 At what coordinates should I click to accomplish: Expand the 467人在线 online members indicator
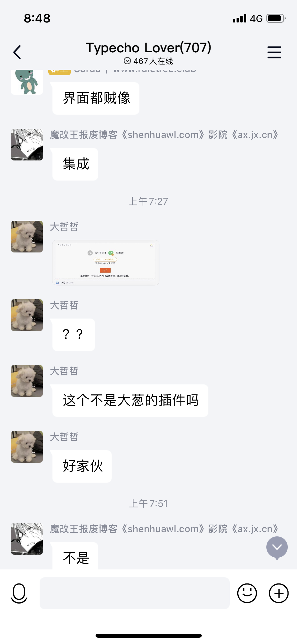click(148, 61)
